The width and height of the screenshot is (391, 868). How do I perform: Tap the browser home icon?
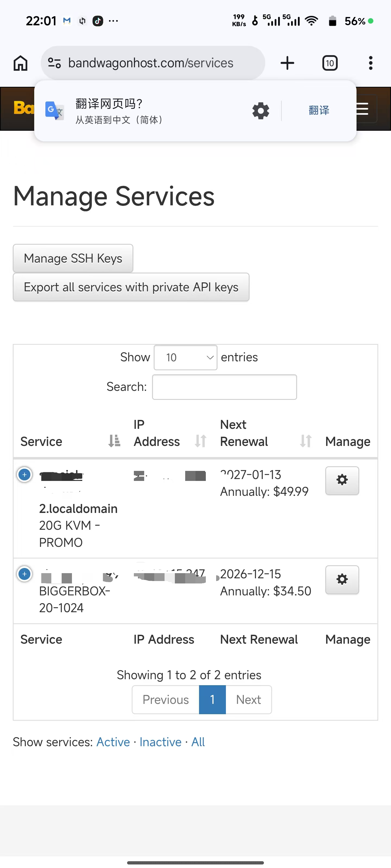click(x=20, y=63)
